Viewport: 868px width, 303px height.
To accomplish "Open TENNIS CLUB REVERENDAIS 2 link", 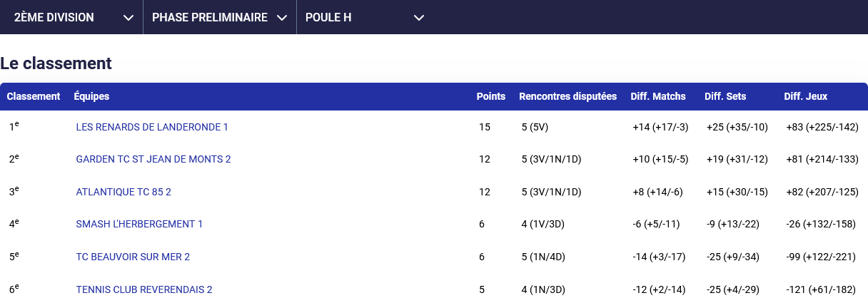I will (144, 289).
